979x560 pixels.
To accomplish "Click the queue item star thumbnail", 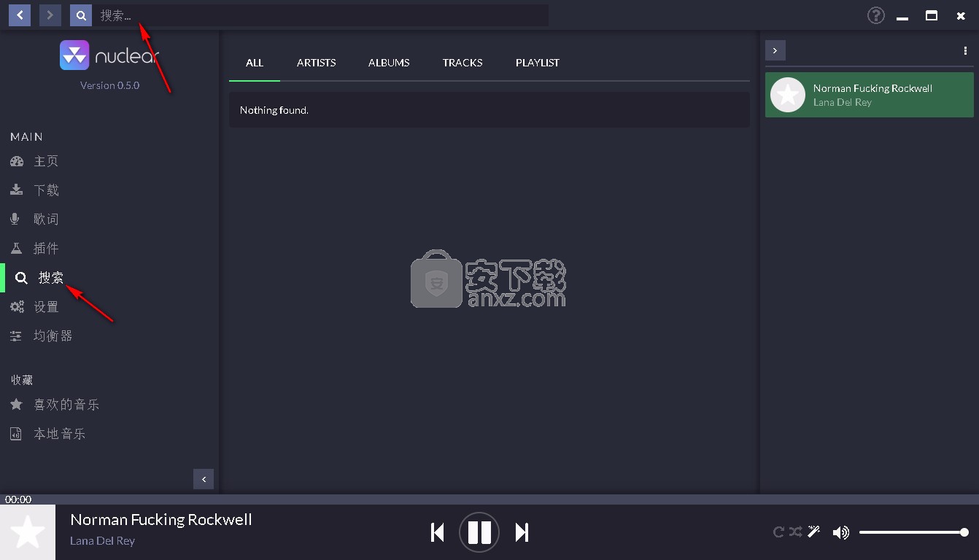I will pyautogui.click(x=788, y=95).
